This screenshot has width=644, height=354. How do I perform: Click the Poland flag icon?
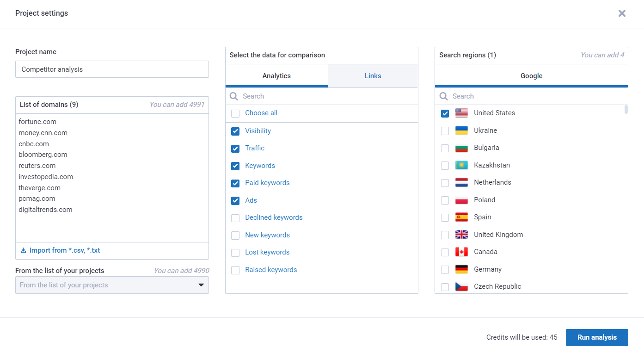point(461,200)
